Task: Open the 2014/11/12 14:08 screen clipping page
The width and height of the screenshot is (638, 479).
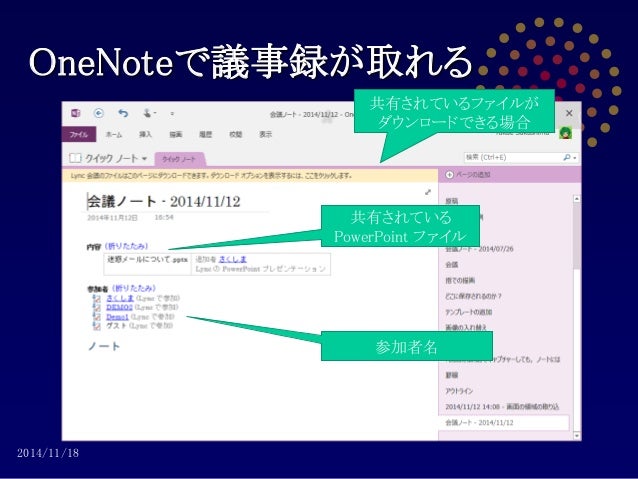Action: 502,407
